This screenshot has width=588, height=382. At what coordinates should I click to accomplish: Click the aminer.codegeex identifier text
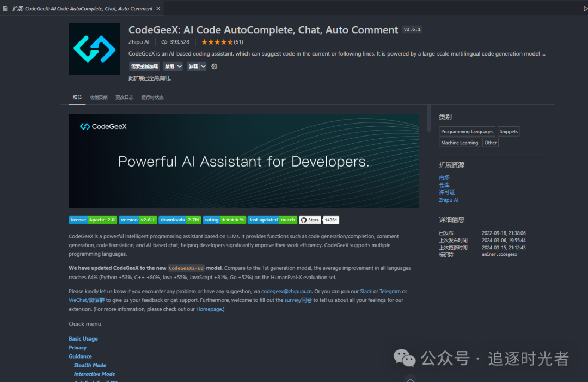tap(499, 255)
